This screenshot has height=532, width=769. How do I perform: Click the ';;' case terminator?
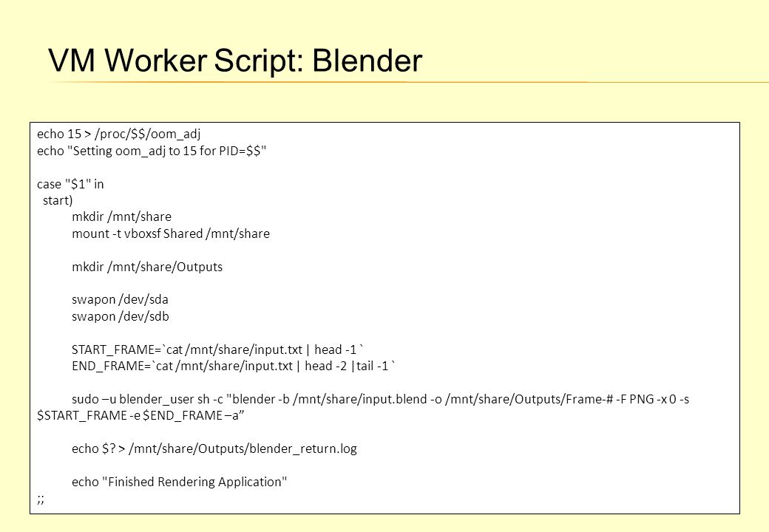click(x=40, y=499)
